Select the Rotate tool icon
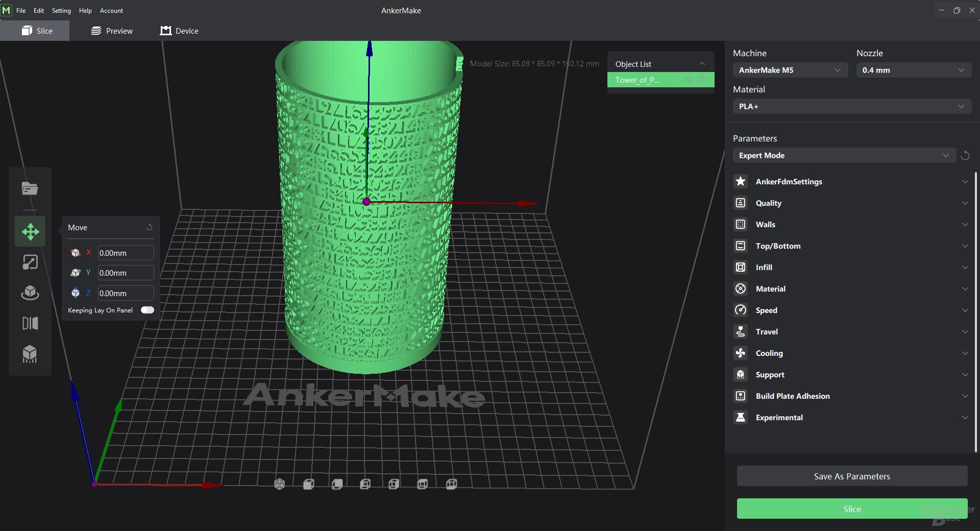 tap(30, 293)
